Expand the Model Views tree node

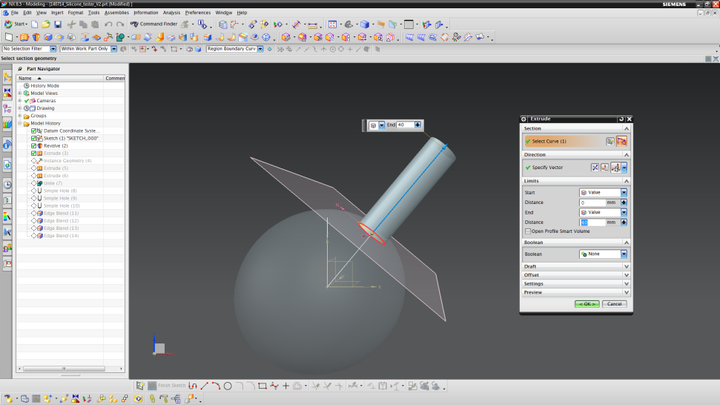coord(20,93)
